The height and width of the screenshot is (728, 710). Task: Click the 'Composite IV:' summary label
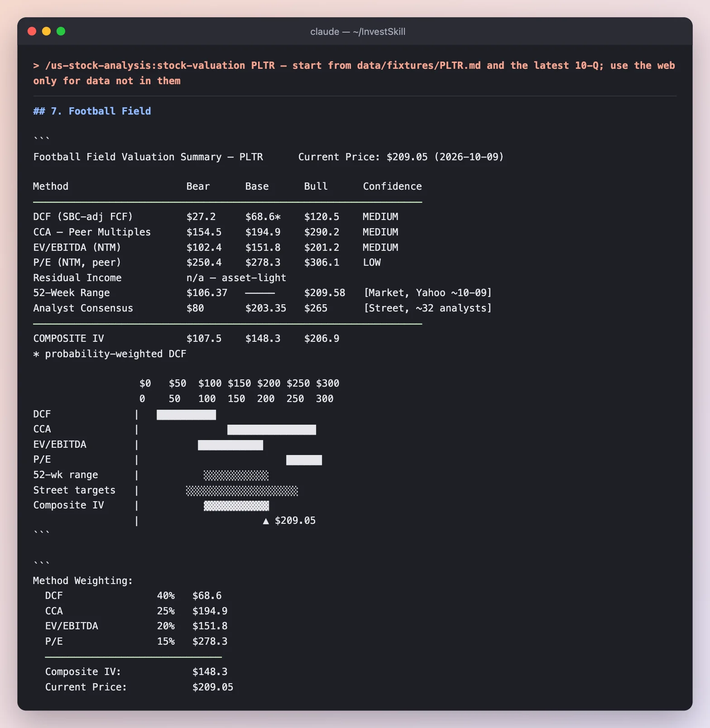(83, 672)
